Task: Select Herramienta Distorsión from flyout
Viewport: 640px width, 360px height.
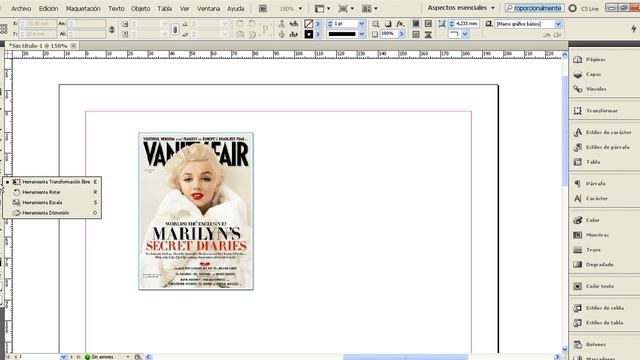Action: tap(52, 213)
